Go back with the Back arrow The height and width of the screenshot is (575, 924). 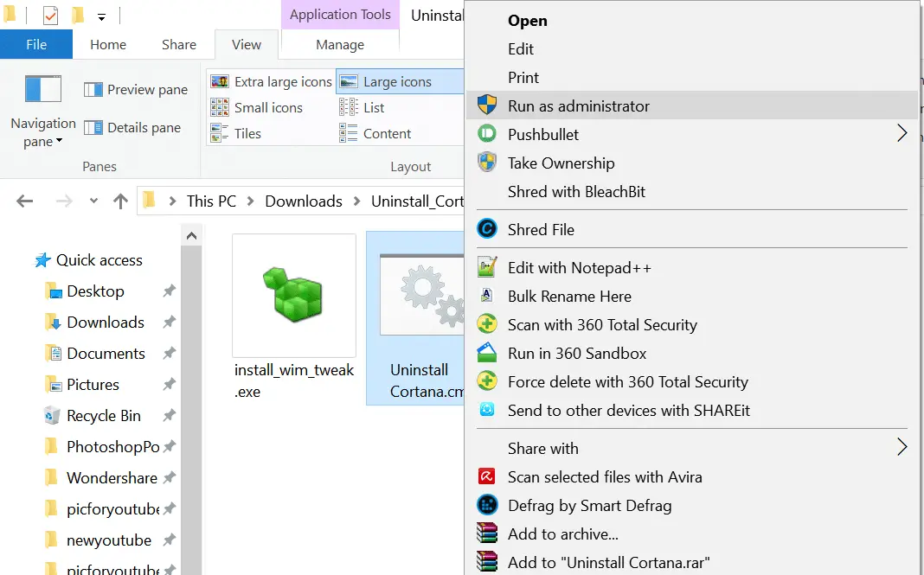(x=25, y=201)
